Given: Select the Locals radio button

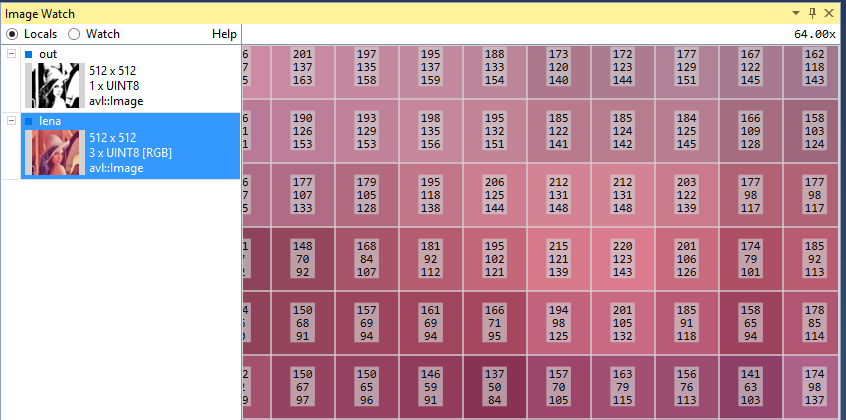Looking at the screenshot, I should point(12,34).
